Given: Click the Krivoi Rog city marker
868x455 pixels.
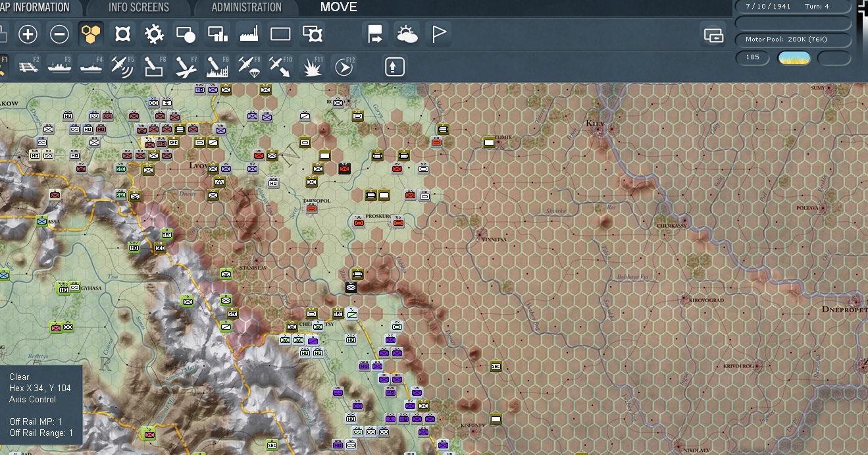Looking at the screenshot, I should [757, 365].
